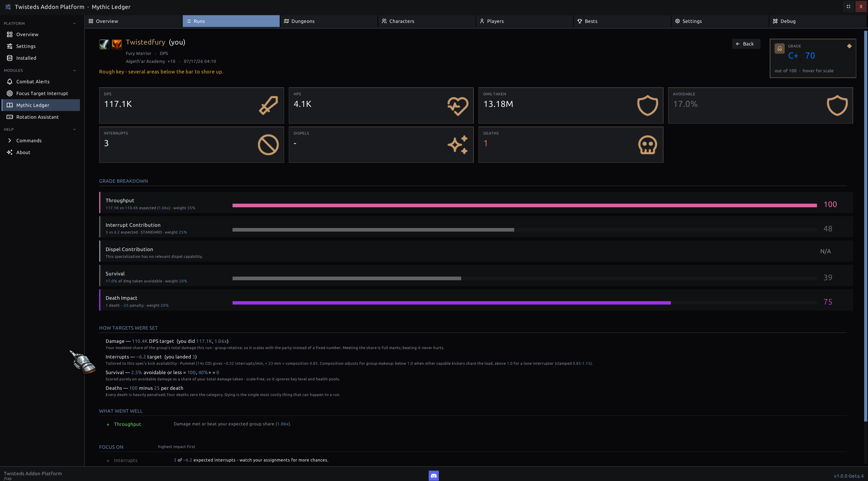The width and height of the screenshot is (868, 481).
Task: Click the platform sliders icon in title bar
Action: click(8, 7)
